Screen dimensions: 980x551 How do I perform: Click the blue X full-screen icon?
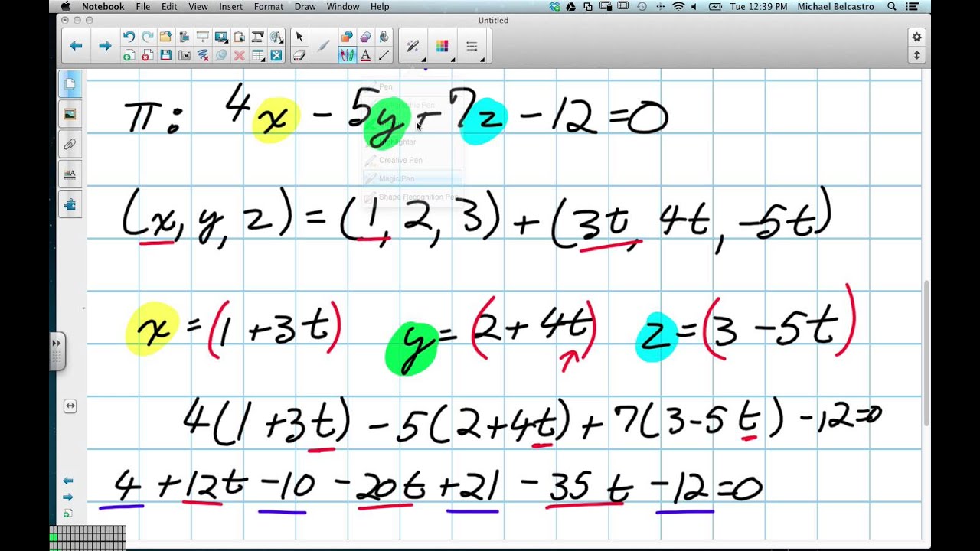coord(276,55)
